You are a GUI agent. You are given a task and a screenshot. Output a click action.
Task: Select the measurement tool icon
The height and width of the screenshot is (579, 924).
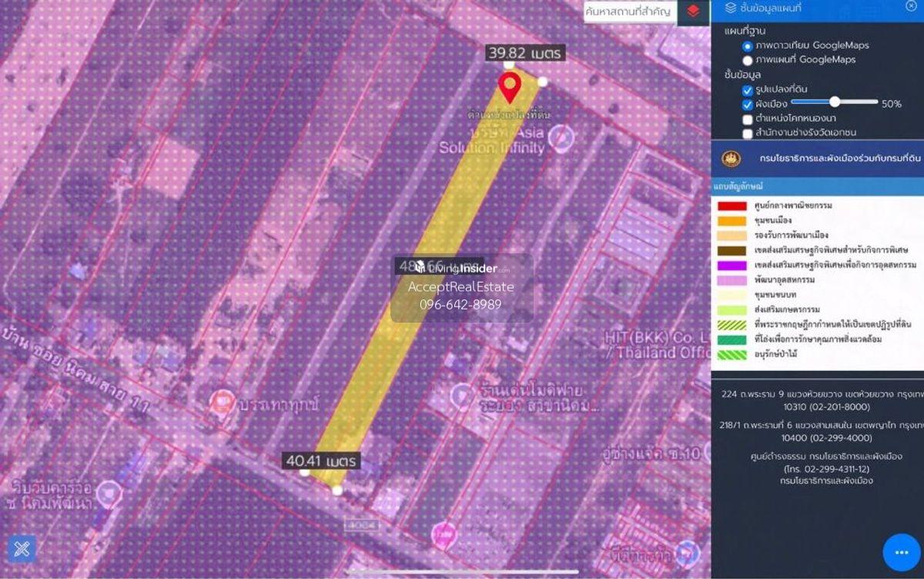point(22,549)
